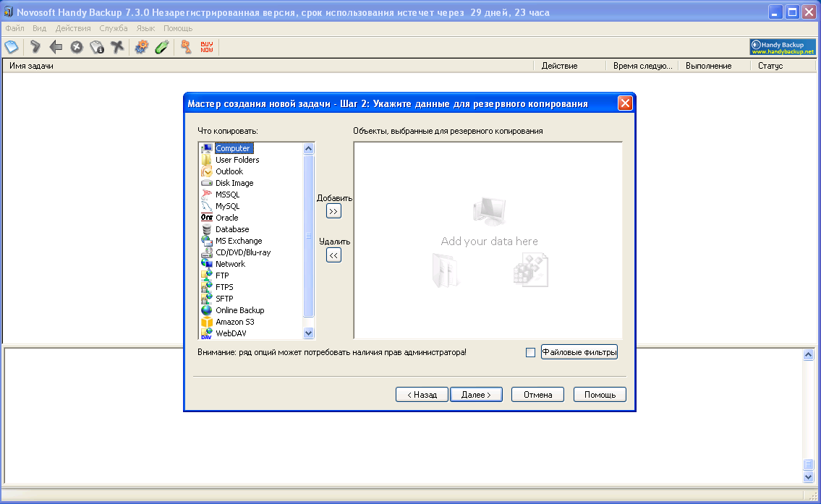The width and height of the screenshot is (821, 504).
Task: Open help with the Помощь button
Action: point(600,395)
